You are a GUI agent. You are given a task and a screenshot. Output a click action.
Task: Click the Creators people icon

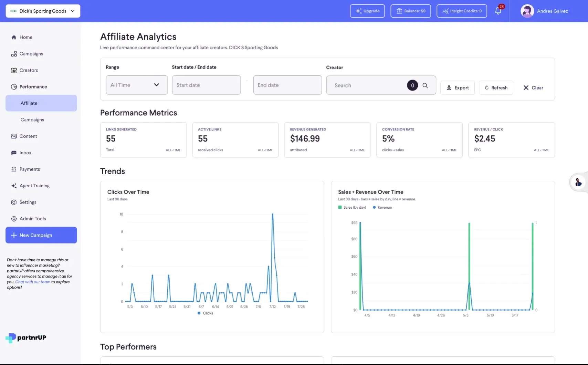(x=14, y=70)
